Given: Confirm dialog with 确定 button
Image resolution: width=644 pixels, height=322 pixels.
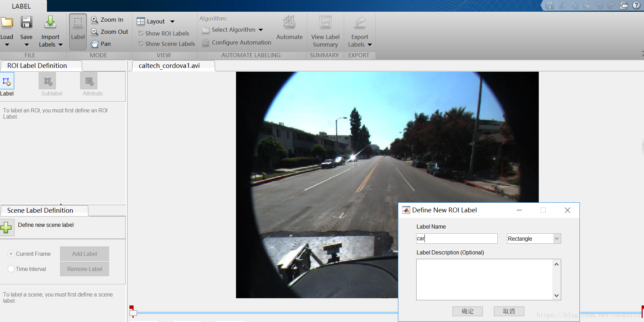Looking at the screenshot, I should click(x=468, y=311).
